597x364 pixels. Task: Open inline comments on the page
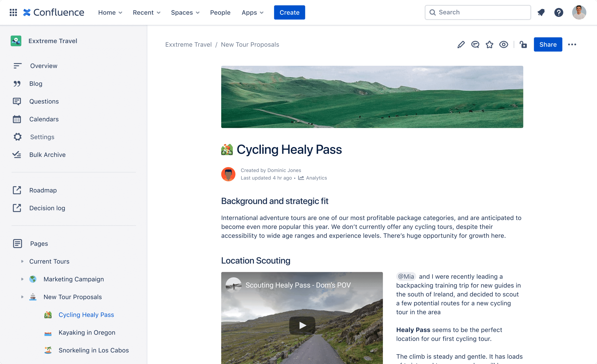475,45
